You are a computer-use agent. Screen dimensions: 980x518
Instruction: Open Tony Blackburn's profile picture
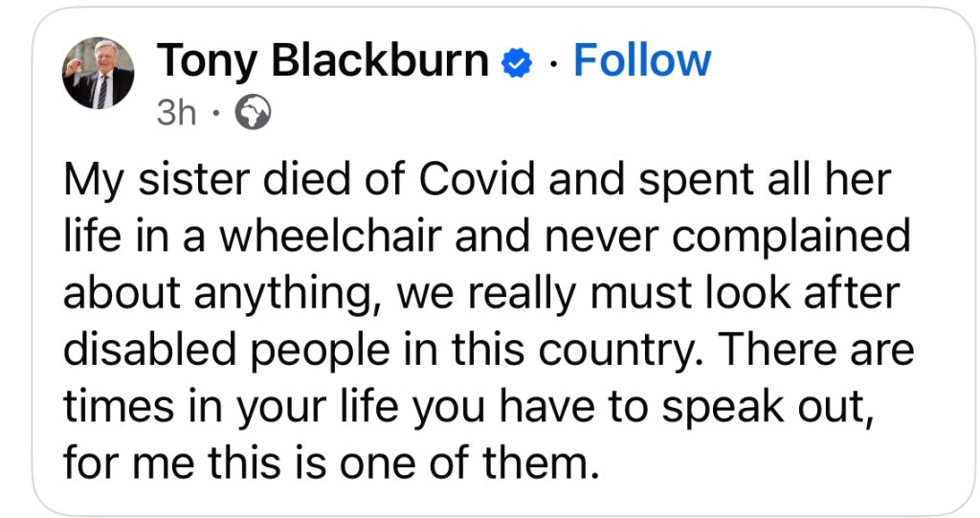click(99, 78)
